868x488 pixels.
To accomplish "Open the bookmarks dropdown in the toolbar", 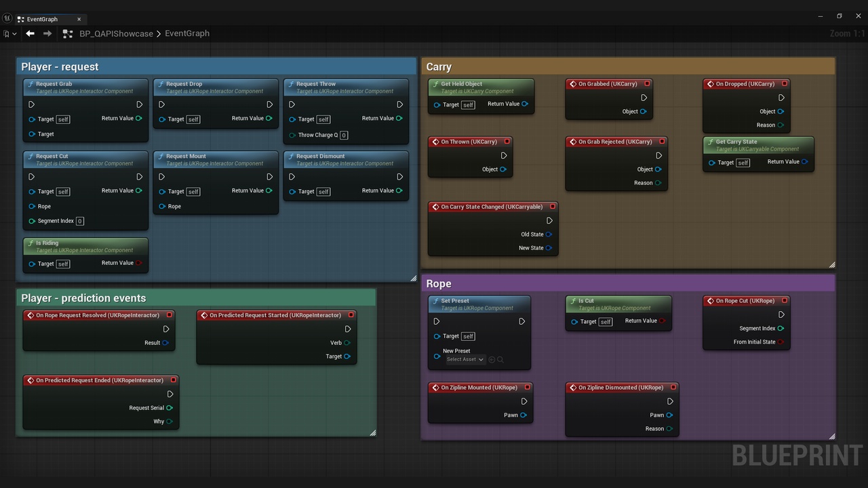I will coord(9,34).
